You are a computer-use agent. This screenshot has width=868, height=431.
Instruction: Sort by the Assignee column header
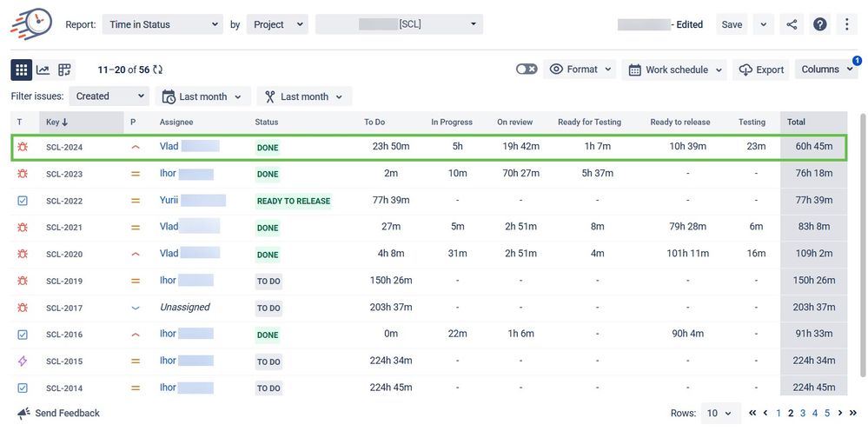pyautogui.click(x=176, y=122)
